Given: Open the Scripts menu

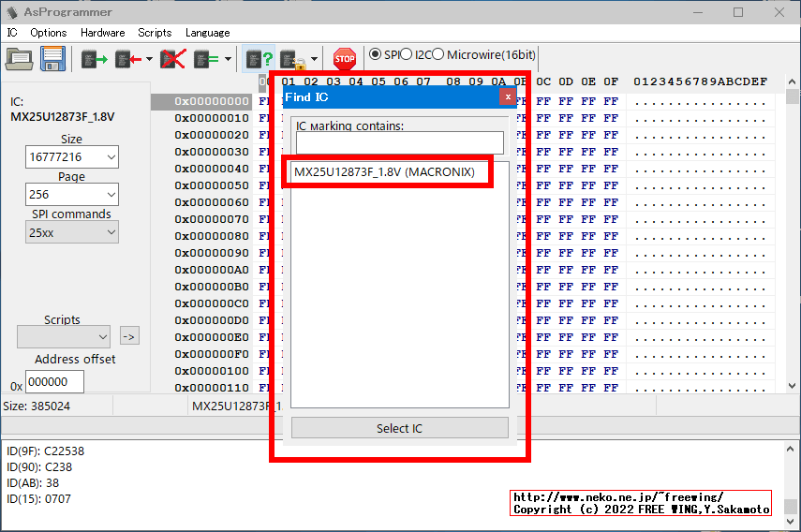Looking at the screenshot, I should [155, 33].
